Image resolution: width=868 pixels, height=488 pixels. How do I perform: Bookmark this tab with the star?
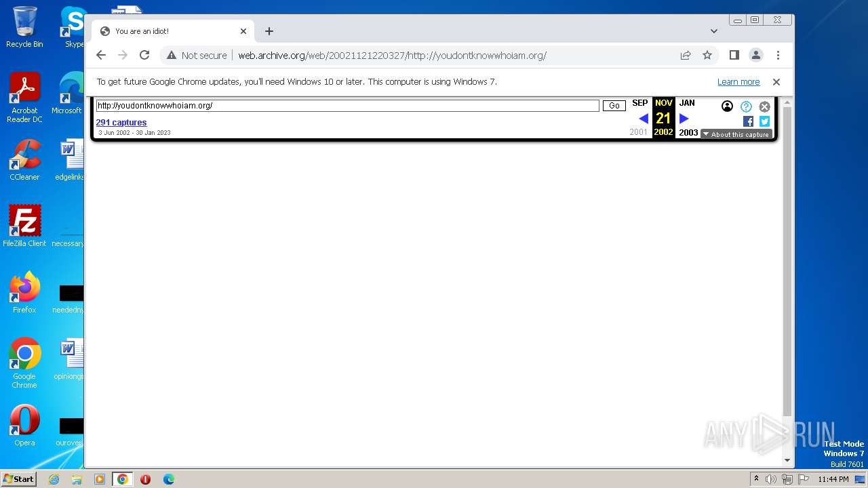click(x=707, y=55)
